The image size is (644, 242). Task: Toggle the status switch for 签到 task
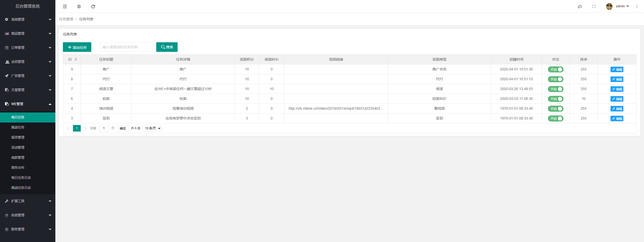(x=555, y=118)
